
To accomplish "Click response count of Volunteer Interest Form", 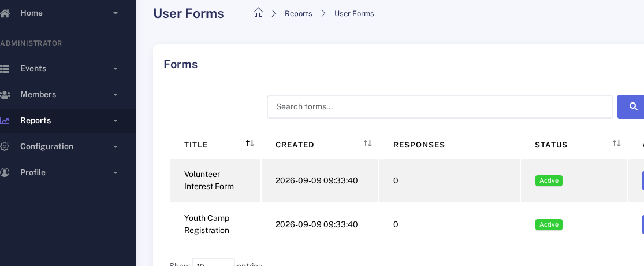I will tap(396, 180).
